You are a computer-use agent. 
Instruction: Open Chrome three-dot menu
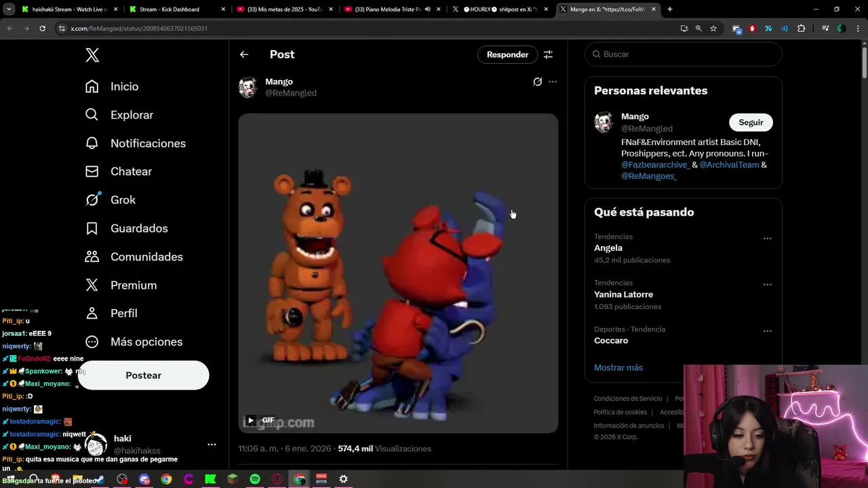pyautogui.click(x=858, y=28)
